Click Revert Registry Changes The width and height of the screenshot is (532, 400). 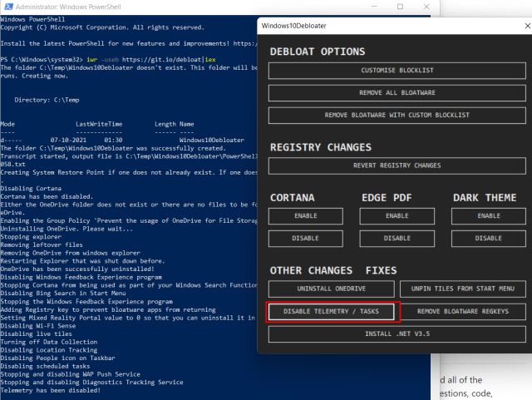coord(397,165)
